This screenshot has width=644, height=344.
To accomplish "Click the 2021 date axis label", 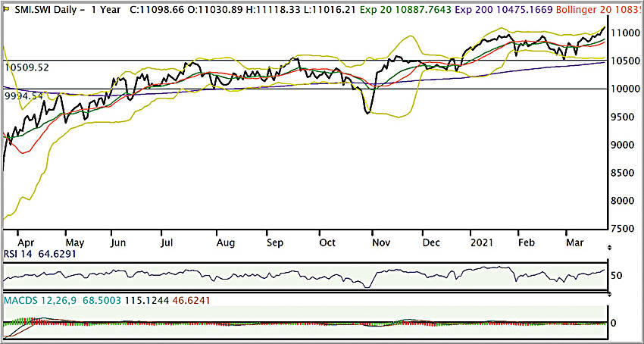I will coord(483,243).
